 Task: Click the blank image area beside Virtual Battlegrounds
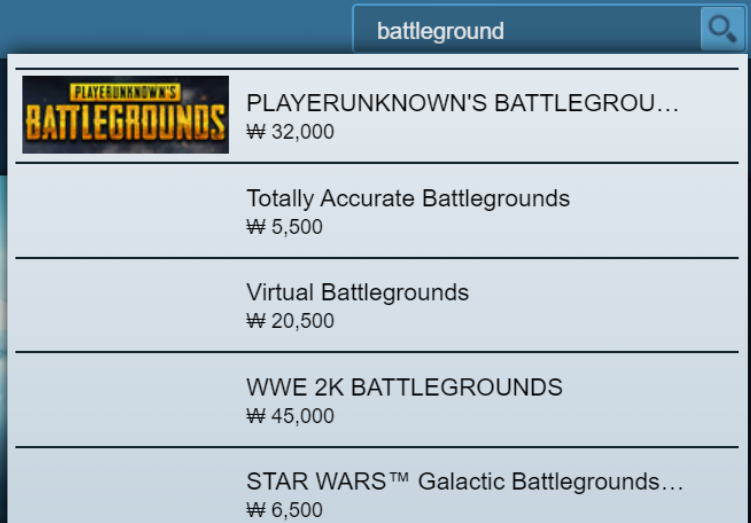pyautogui.click(x=125, y=305)
